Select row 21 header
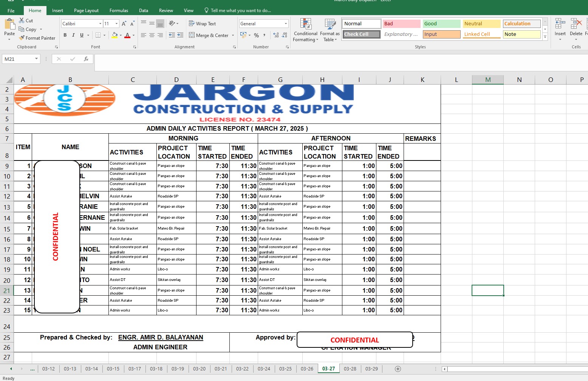 point(7,291)
